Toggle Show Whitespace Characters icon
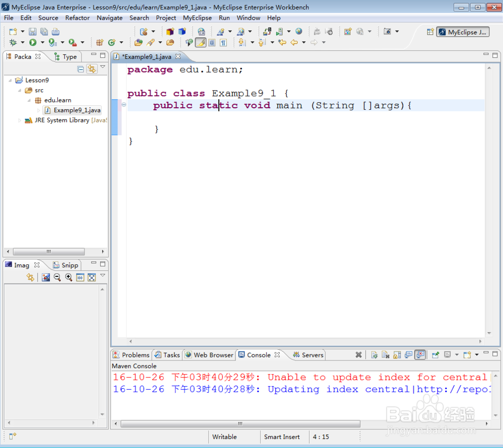This screenshot has width=503, height=448. tap(224, 42)
